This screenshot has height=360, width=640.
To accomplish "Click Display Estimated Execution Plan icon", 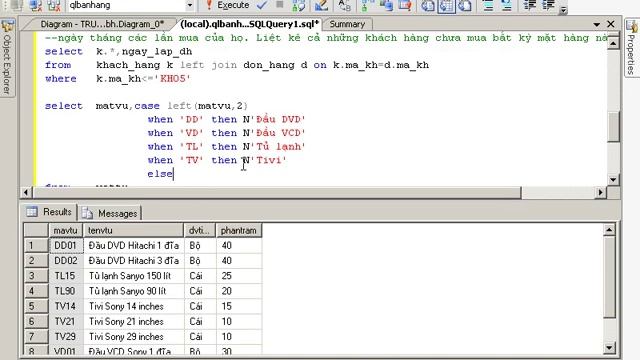I will click(x=299, y=5).
